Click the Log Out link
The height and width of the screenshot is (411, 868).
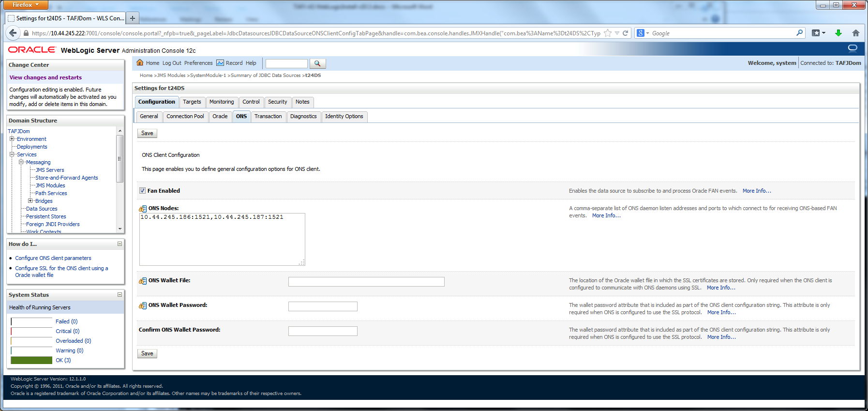click(x=172, y=63)
